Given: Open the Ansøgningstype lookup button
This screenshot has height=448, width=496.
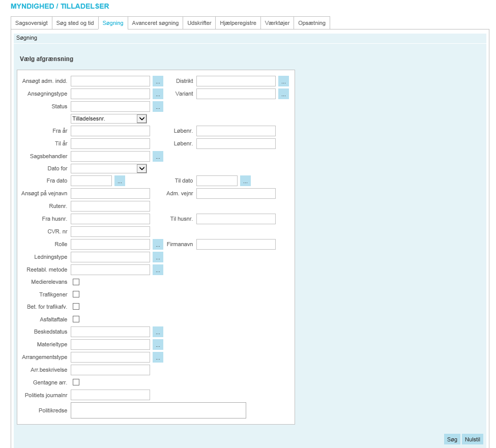Looking at the screenshot, I should tap(158, 94).
